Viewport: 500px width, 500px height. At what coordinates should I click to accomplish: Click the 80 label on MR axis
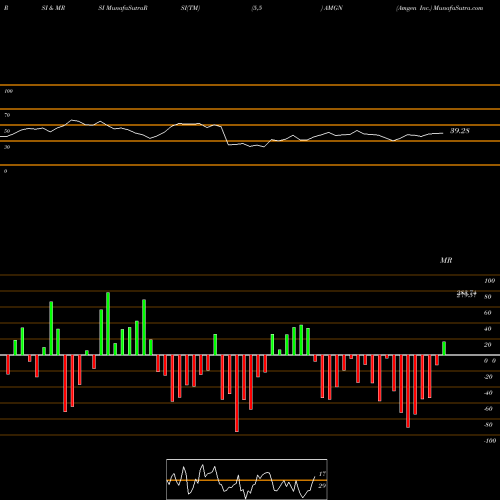click(487, 297)
